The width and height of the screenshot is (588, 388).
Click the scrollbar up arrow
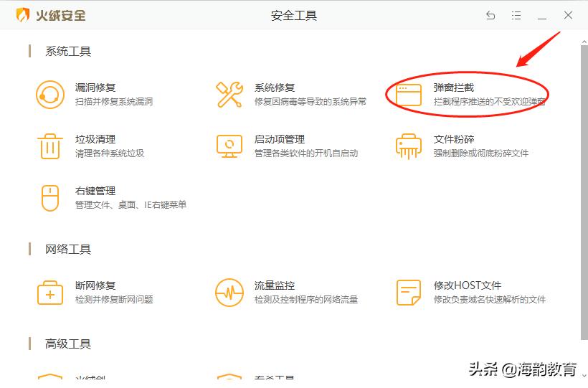(x=584, y=42)
